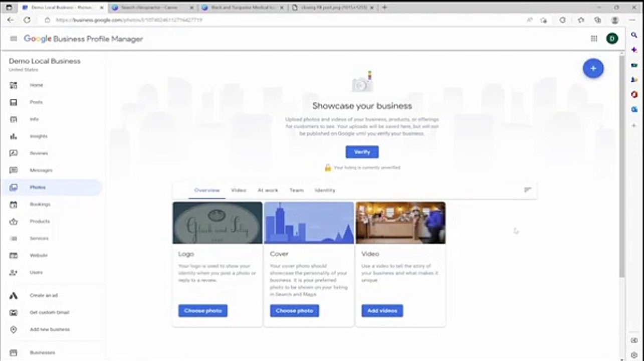Open the Logo thumbnail image
Viewport: 644px width, 361px height.
[218, 223]
